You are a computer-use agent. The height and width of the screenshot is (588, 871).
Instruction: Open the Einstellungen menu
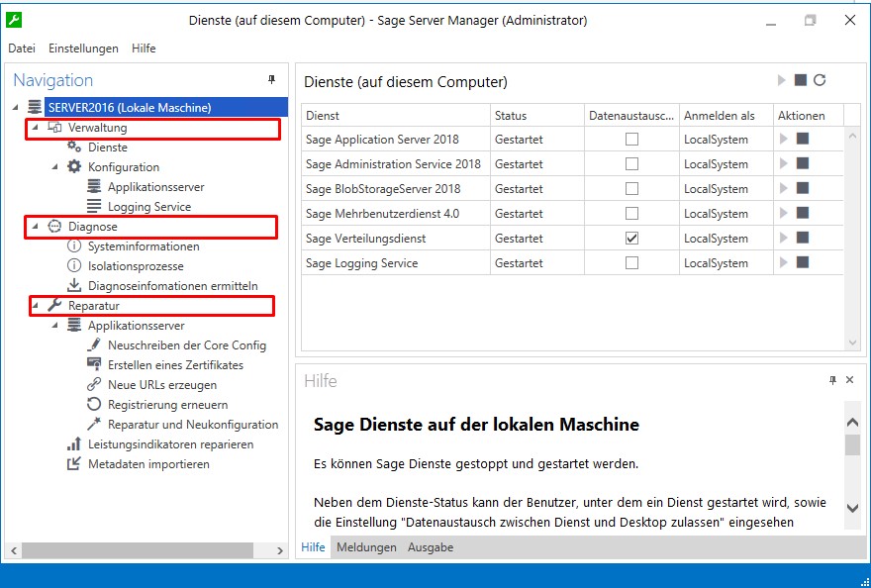point(83,49)
